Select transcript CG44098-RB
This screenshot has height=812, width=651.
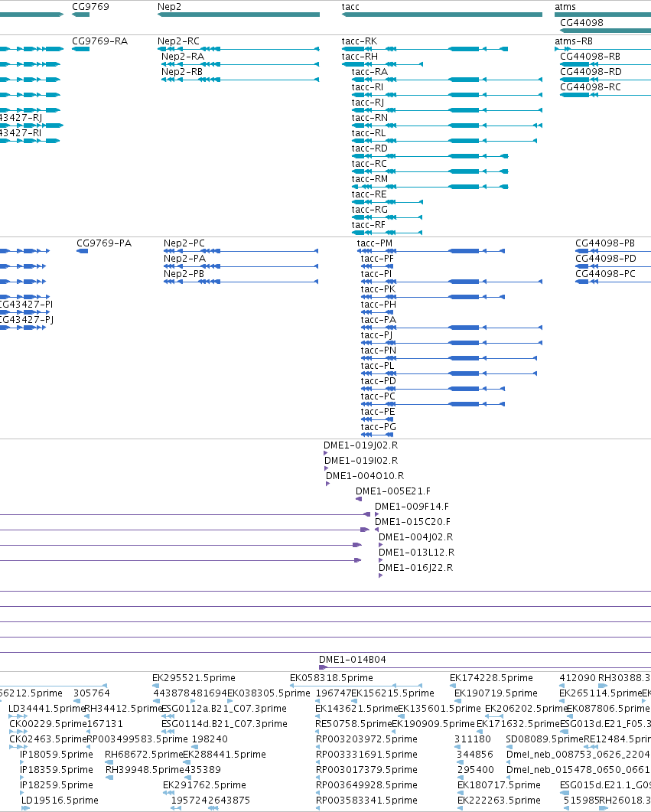tap(591, 57)
